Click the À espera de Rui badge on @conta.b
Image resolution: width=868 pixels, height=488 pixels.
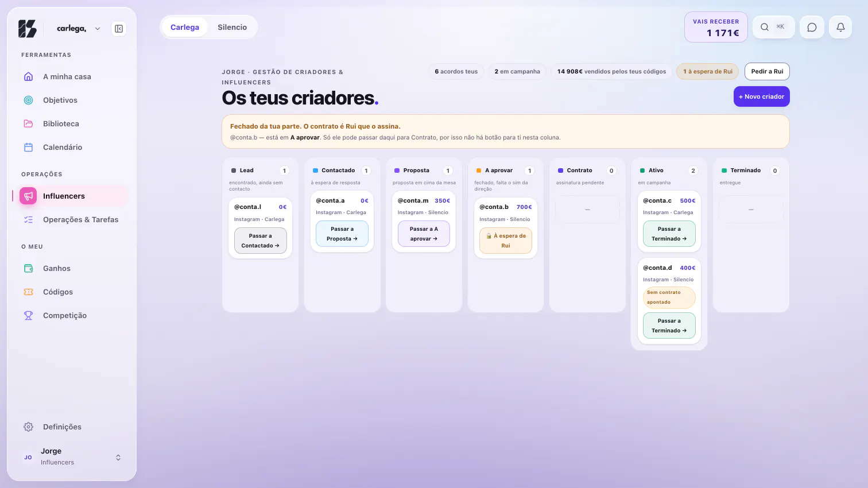[x=505, y=241]
